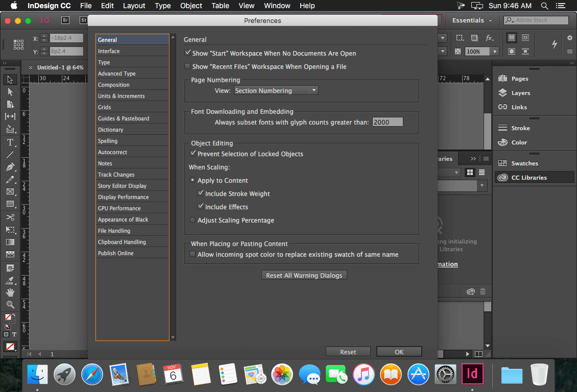Select Adjust Scaling Percentage option
Screen dimensions: 577x392
tap(193, 220)
